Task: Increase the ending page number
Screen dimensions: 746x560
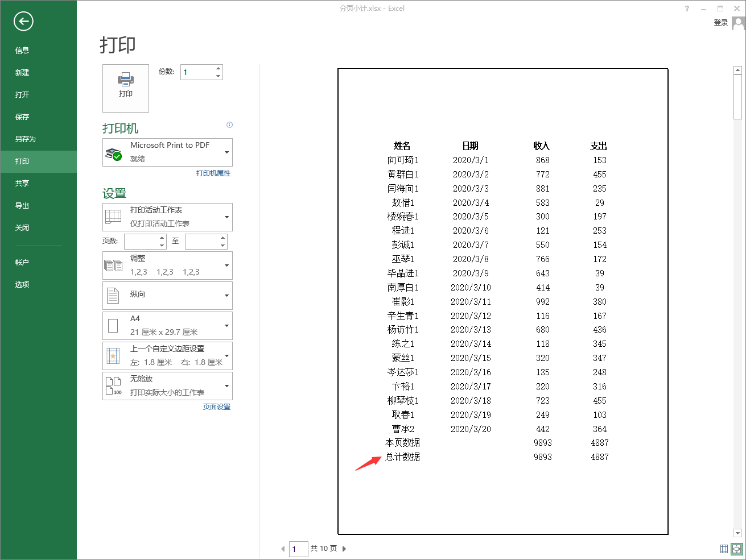Action: tap(223, 238)
